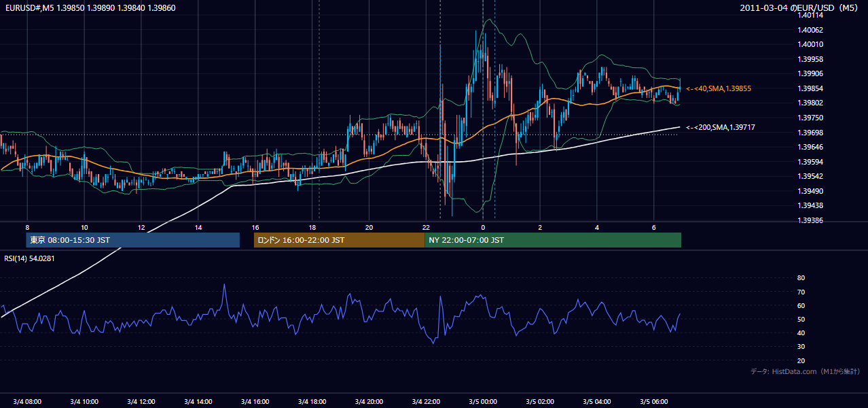Click price axis value 1.39854

point(812,88)
